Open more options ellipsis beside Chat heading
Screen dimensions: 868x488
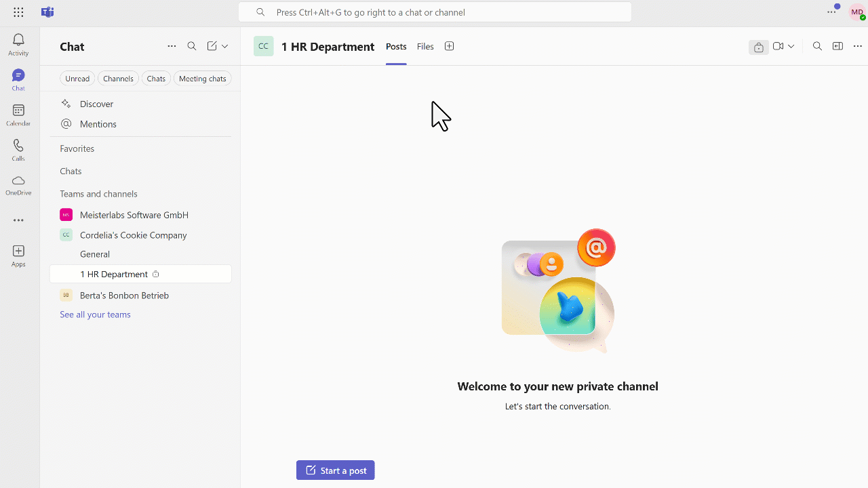[x=172, y=46]
